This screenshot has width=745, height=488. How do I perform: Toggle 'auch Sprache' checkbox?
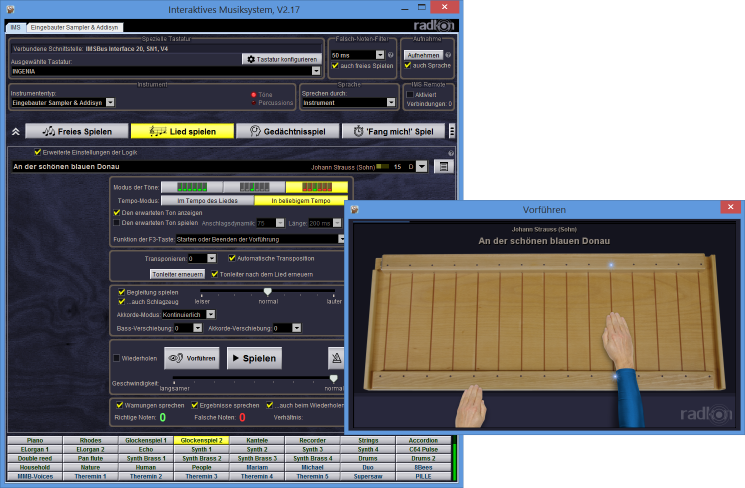pyautogui.click(x=408, y=65)
